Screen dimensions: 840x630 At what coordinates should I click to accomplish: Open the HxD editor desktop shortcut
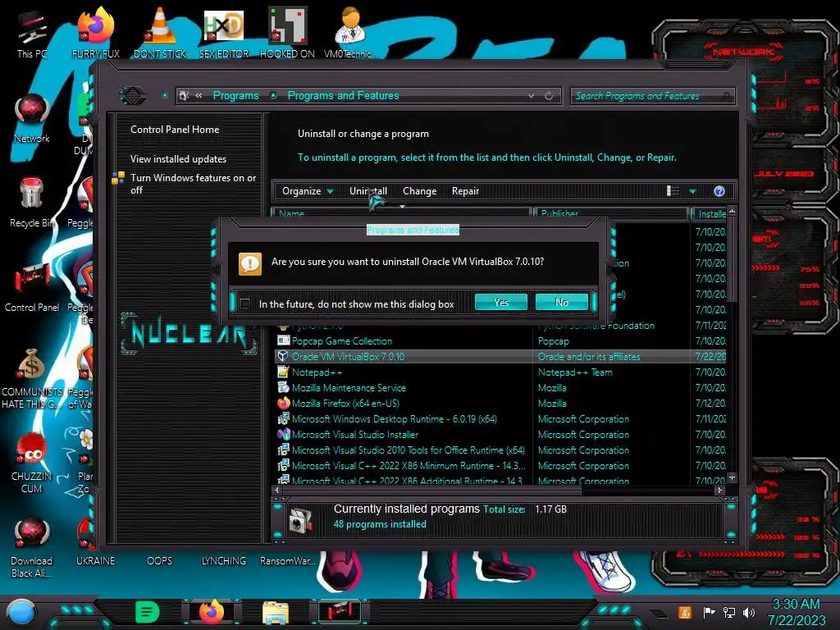pyautogui.click(x=224, y=34)
